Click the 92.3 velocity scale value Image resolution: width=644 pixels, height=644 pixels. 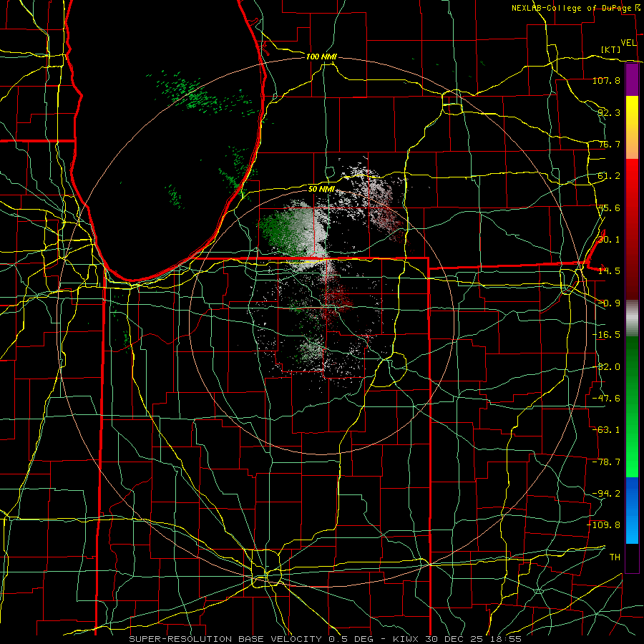pos(609,112)
